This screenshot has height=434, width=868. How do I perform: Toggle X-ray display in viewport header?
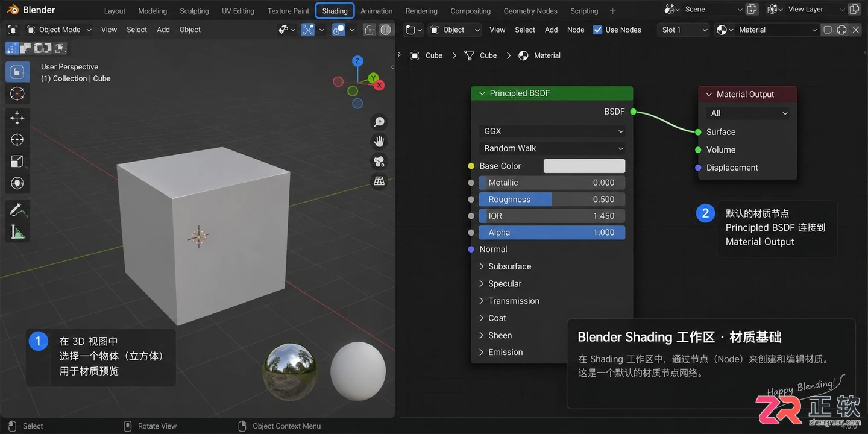pyautogui.click(x=370, y=30)
